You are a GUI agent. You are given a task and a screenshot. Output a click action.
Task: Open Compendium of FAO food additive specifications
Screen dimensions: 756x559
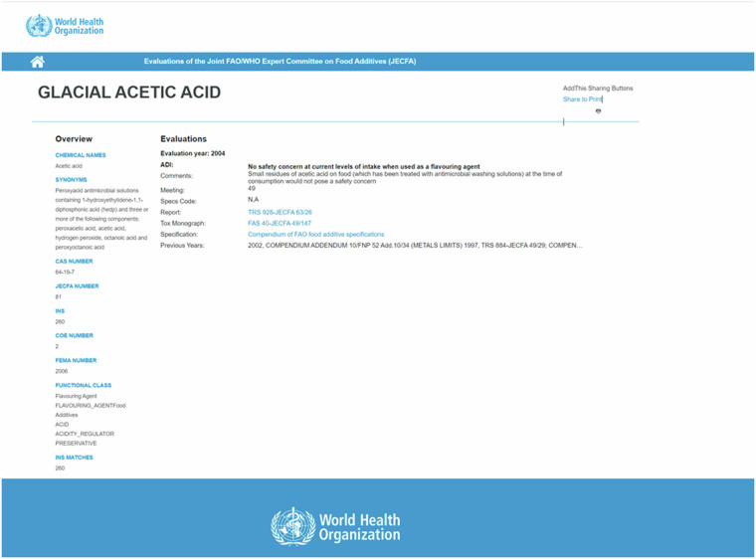click(315, 234)
